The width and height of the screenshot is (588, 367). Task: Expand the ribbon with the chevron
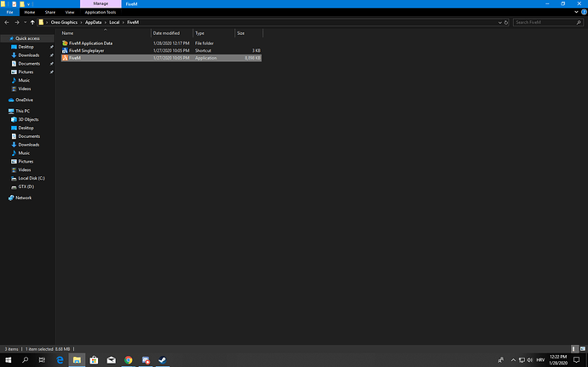point(576,12)
